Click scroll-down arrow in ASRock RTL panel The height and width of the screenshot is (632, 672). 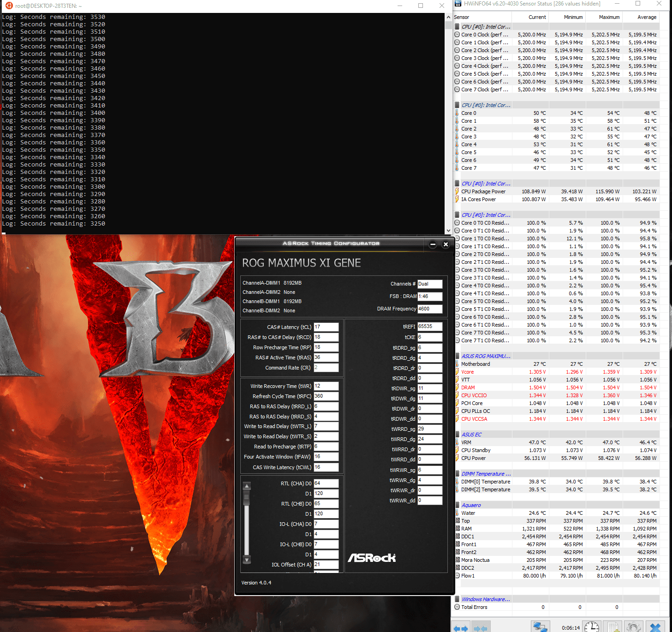(247, 560)
